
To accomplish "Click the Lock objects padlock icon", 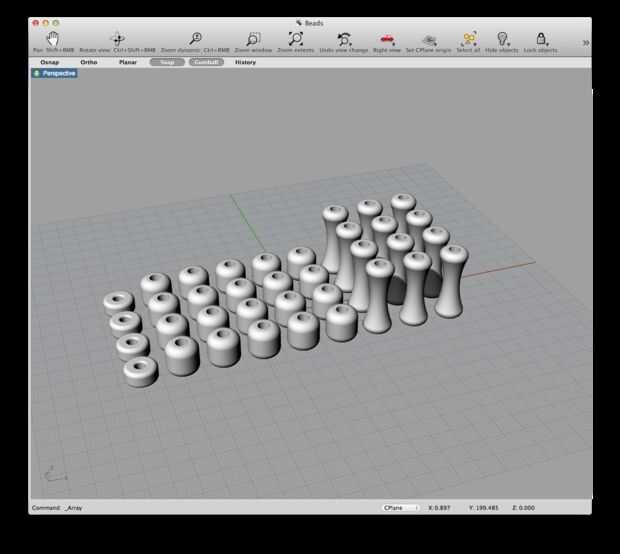I will click(541, 39).
